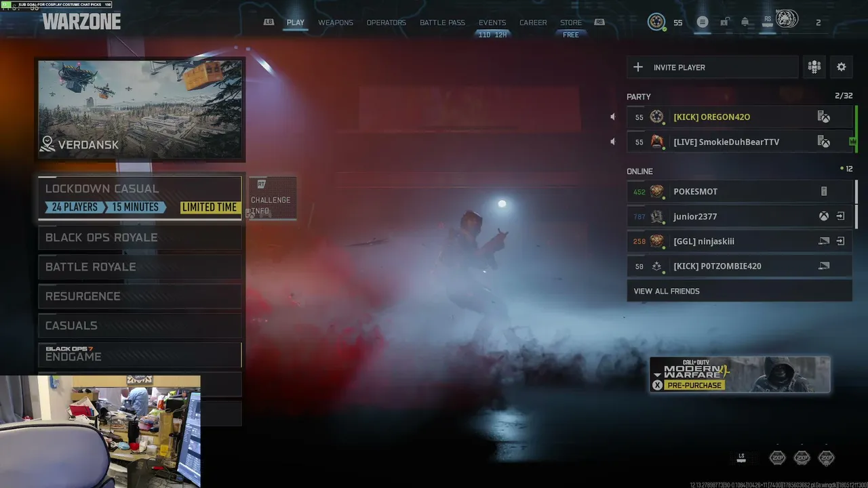Open party settings gear icon

[x=842, y=67]
